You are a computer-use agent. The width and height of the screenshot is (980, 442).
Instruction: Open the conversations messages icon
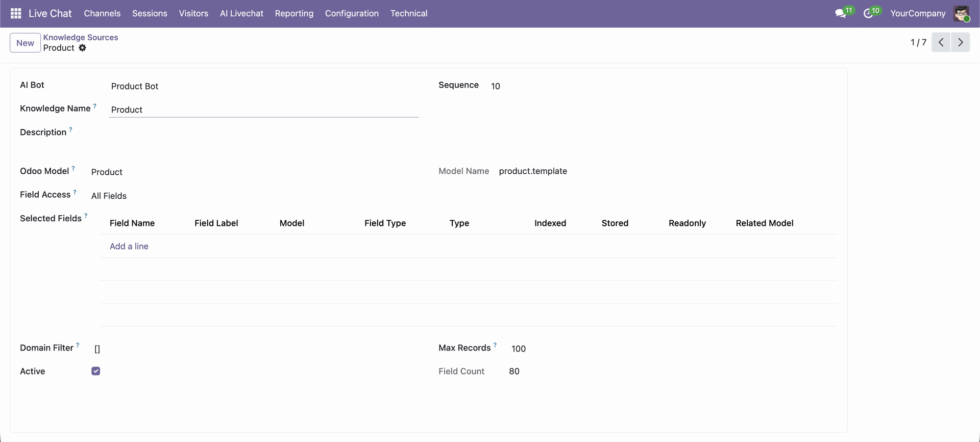840,14
